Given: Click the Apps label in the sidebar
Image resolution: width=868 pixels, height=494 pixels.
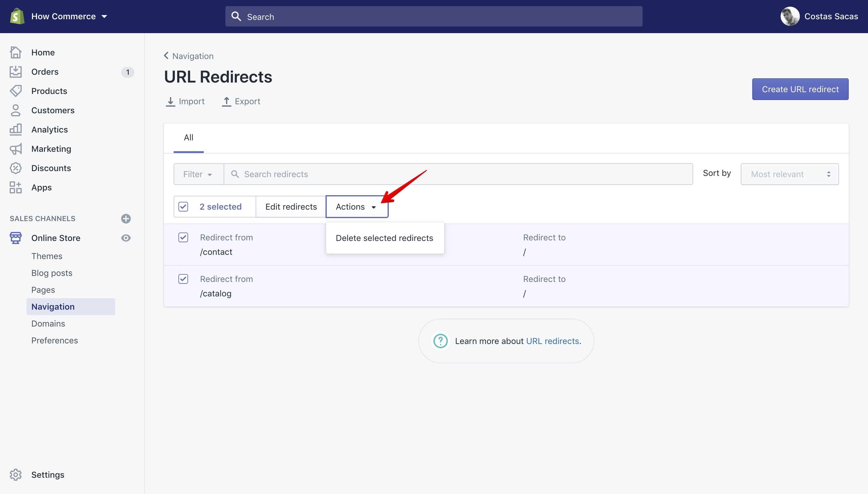Looking at the screenshot, I should (41, 188).
